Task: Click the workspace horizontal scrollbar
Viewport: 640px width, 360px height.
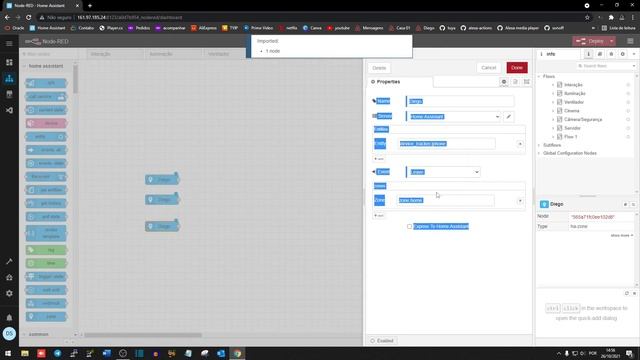Action: point(143,335)
